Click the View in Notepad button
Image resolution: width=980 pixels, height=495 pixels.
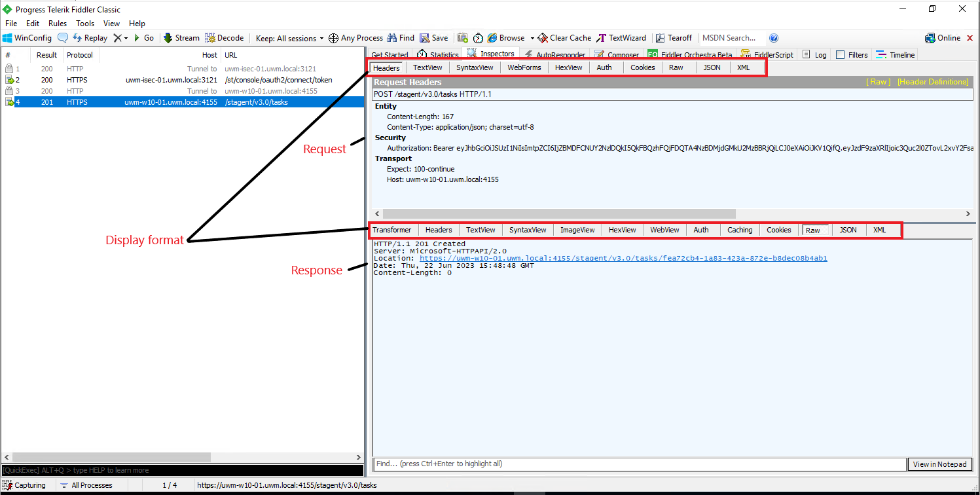939,464
